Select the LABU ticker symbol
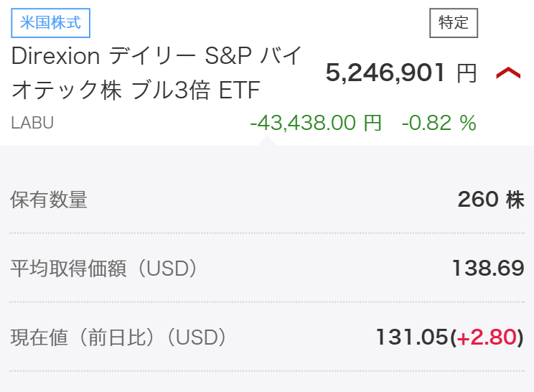The height and width of the screenshot is (392, 534). pos(32,123)
